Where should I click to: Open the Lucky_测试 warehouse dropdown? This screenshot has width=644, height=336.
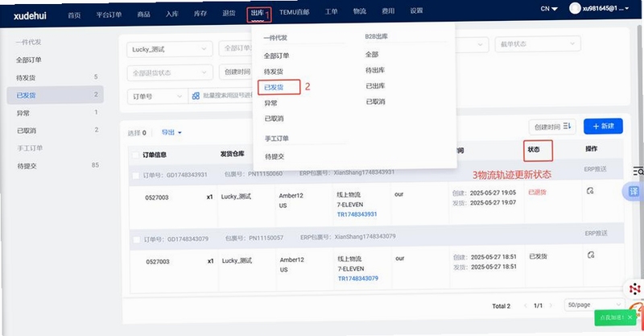click(x=170, y=49)
